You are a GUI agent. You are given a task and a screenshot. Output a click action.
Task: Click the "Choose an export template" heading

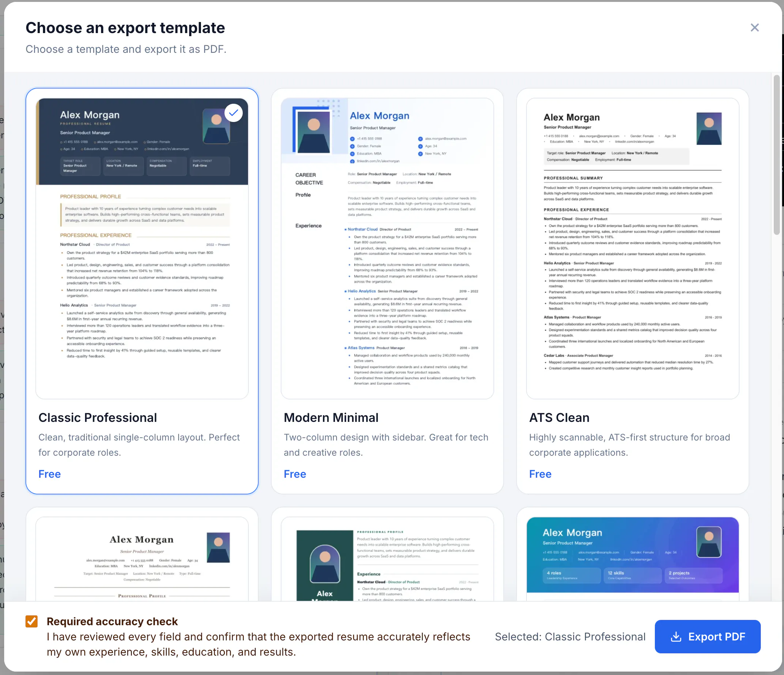[x=125, y=28]
